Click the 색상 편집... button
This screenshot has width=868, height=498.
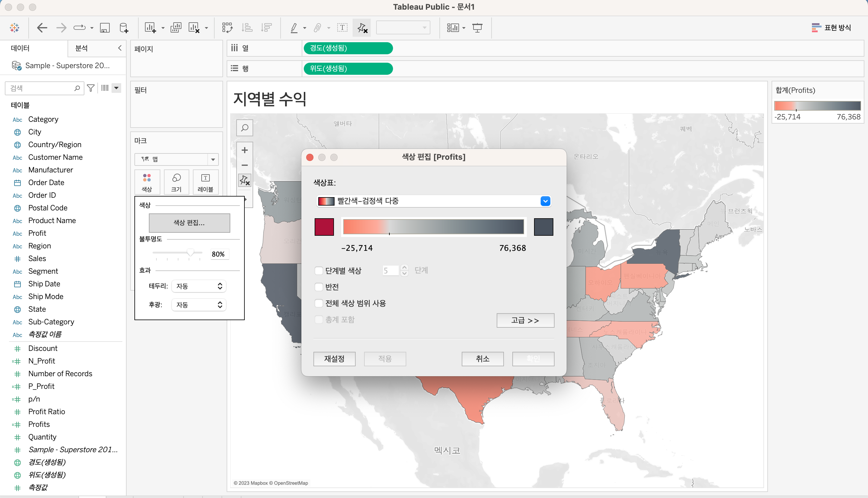[189, 223]
